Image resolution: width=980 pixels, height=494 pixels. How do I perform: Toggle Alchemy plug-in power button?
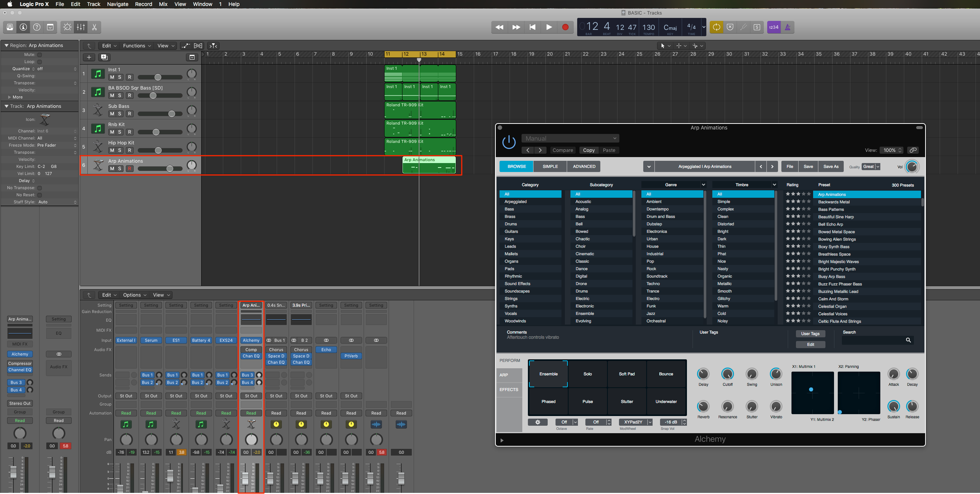click(x=509, y=142)
